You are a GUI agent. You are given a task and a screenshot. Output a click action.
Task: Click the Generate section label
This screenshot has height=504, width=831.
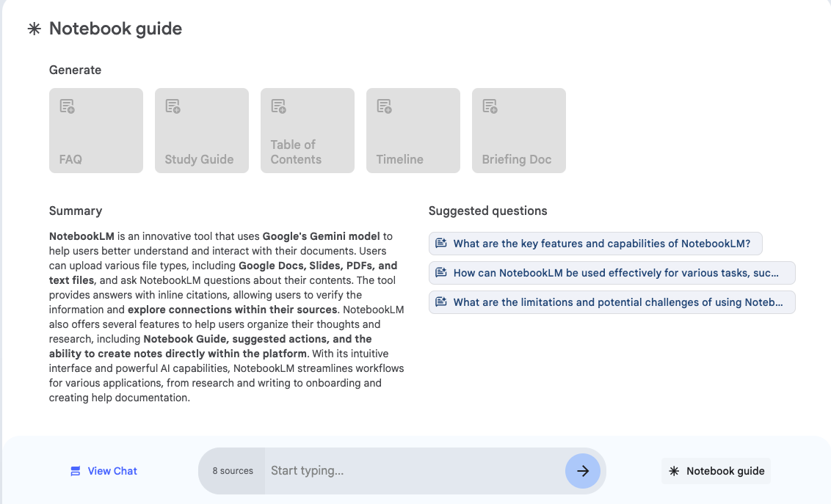click(x=76, y=70)
